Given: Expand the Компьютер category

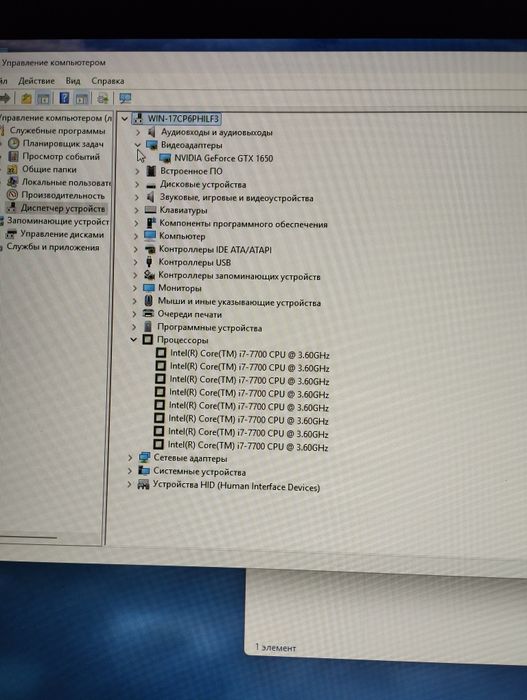Looking at the screenshot, I should pyautogui.click(x=136, y=236).
